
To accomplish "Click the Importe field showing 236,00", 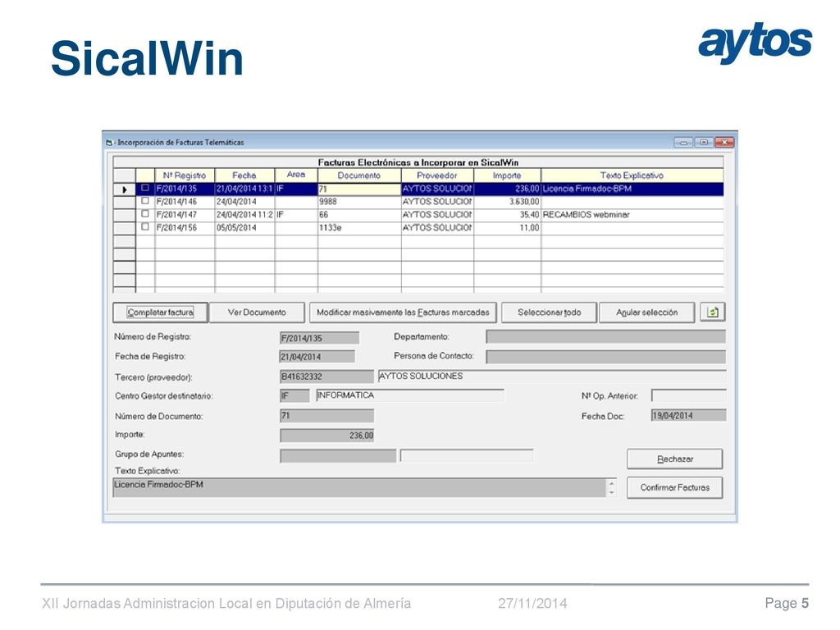I will point(326,436).
